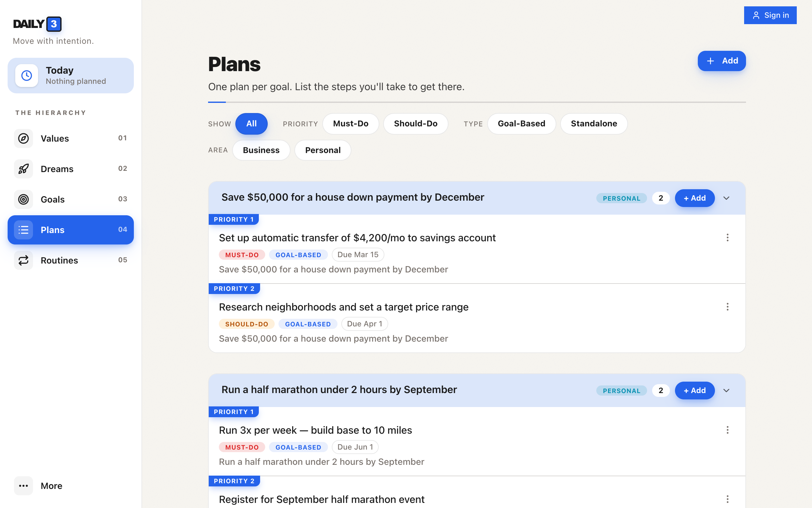812x508 pixels.
Task: Click the Set up automatic transfer plan title
Action: [357, 238]
